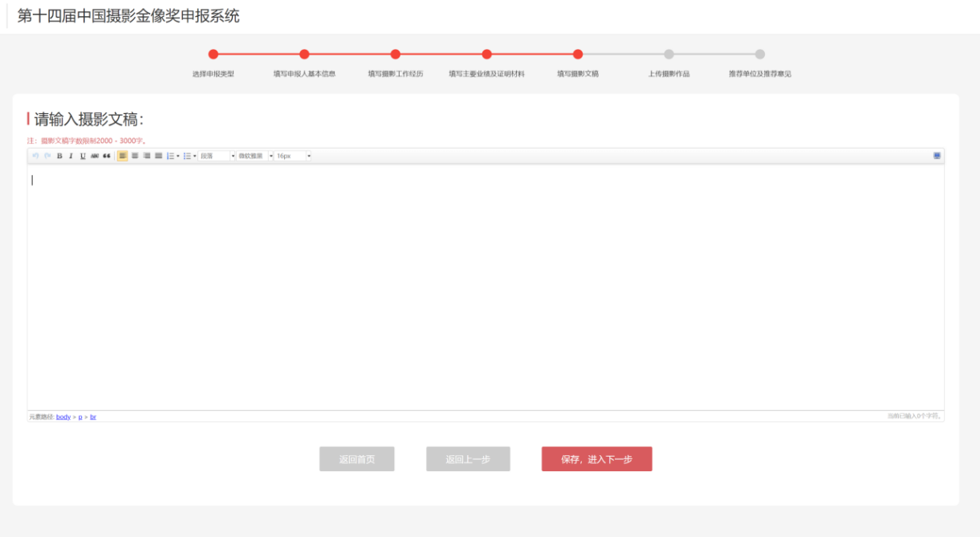
Task: Click 保存，进入下一步 button
Action: pyautogui.click(x=597, y=459)
